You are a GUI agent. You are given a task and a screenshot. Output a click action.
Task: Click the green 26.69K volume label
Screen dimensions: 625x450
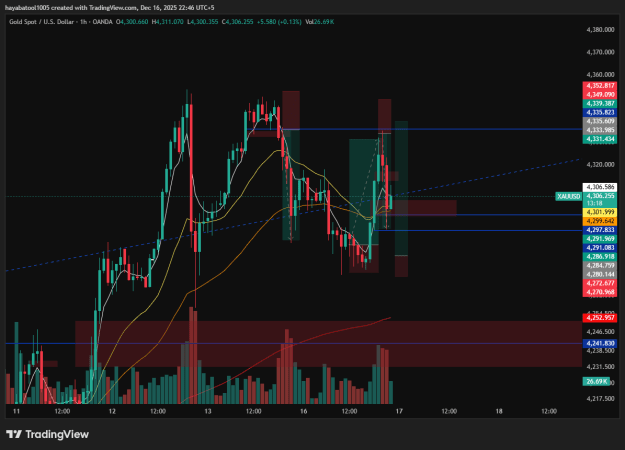pyautogui.click(x=596, y=381)
